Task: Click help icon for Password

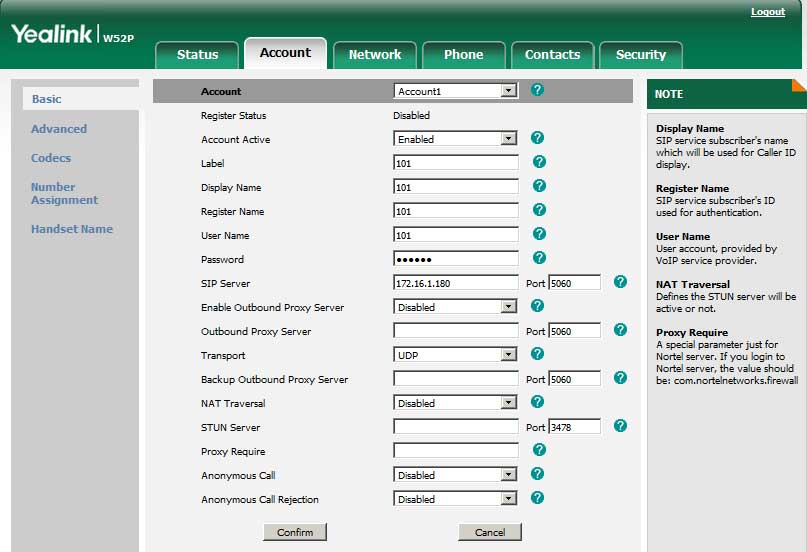Action: (539, 258)
